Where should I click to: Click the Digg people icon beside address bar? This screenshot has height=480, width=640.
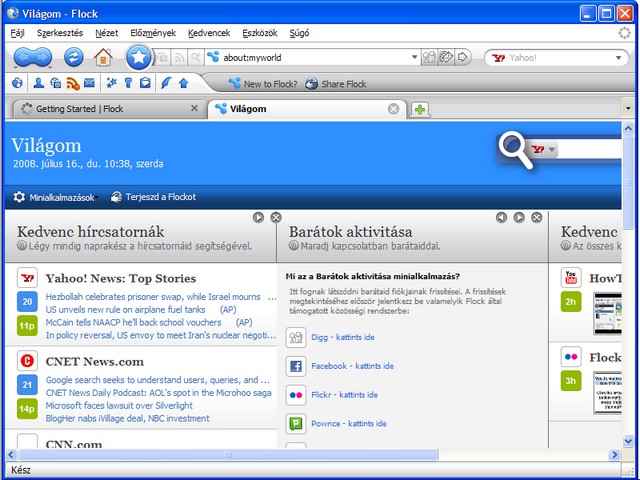429,57
